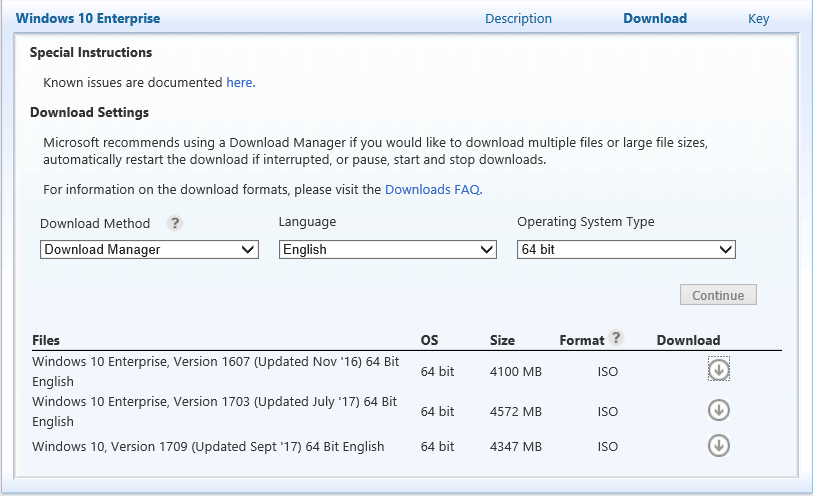Click the Format column header
813x496 pixels.
point(582,341)
